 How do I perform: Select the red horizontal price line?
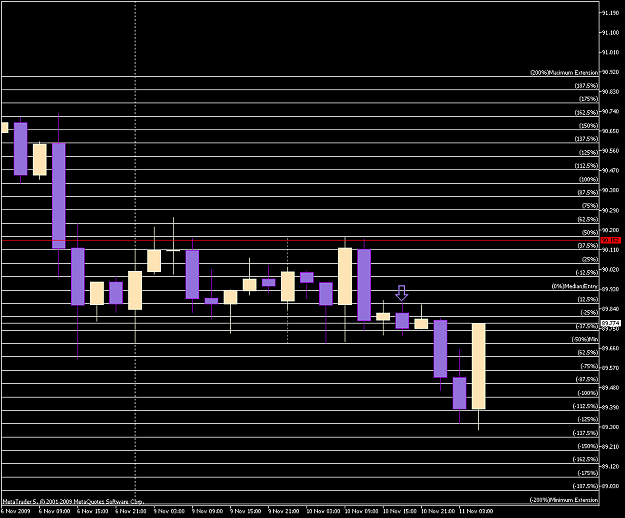(x=300, y=240)
